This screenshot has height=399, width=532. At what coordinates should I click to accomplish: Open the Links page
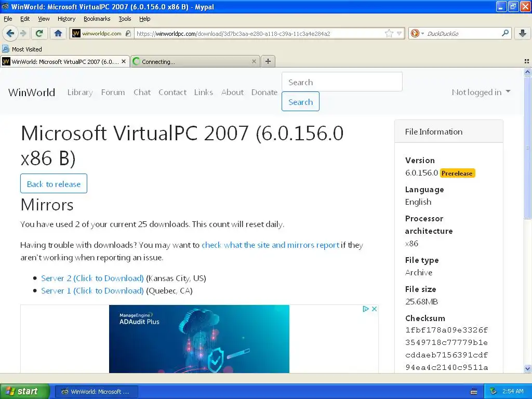(x=204, y=92)
